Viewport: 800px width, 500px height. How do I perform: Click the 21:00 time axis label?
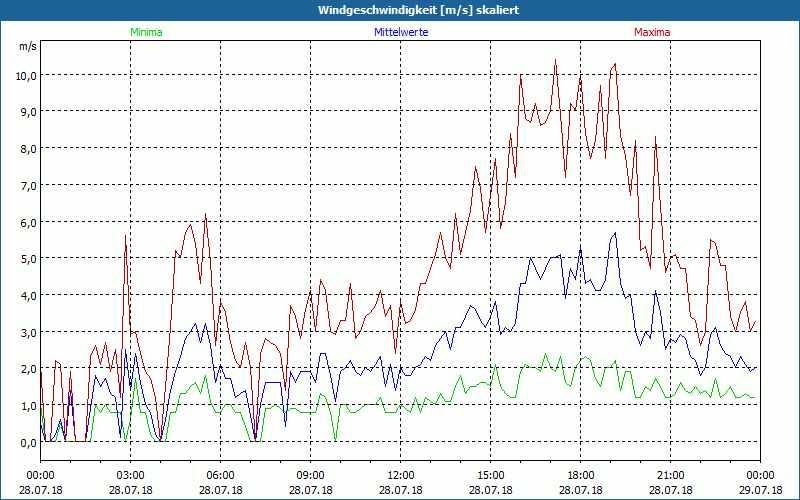click(670, 476)
